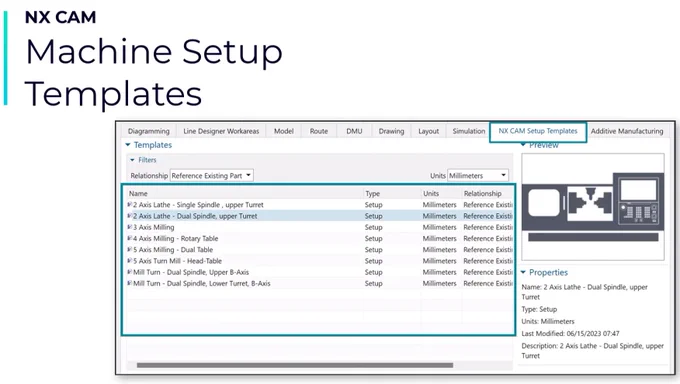680x384 pixels.
Task: Open the Diagramming tab
Action: coord(149,131)
